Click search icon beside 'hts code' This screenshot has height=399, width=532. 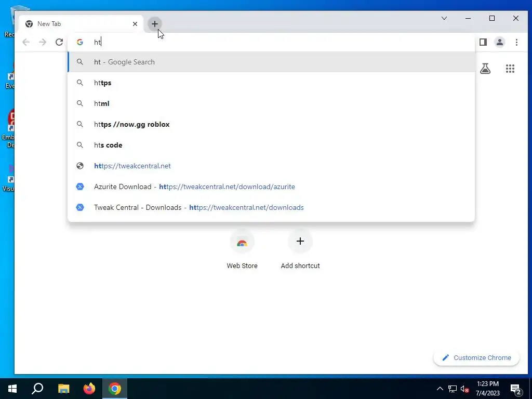coord(79,145)
